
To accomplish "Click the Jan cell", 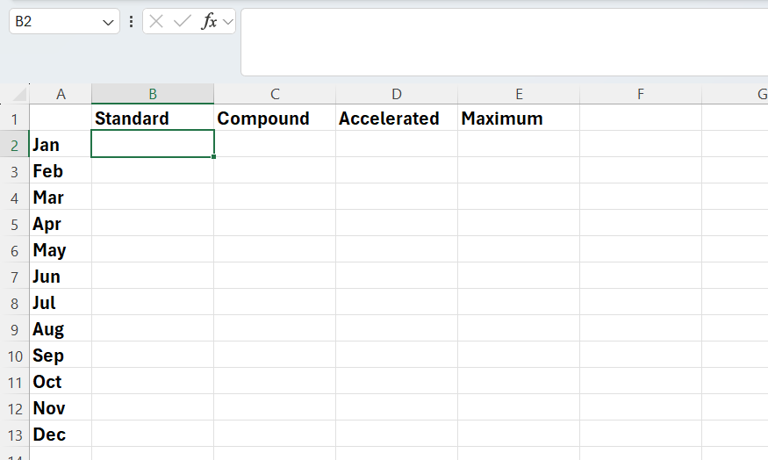I will pos(61,145).
